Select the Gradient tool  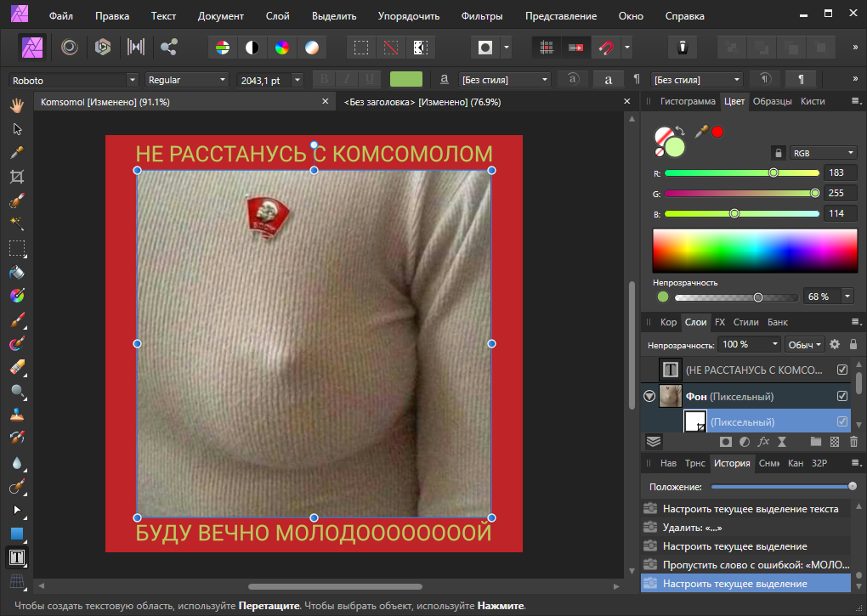coord(17,297)
